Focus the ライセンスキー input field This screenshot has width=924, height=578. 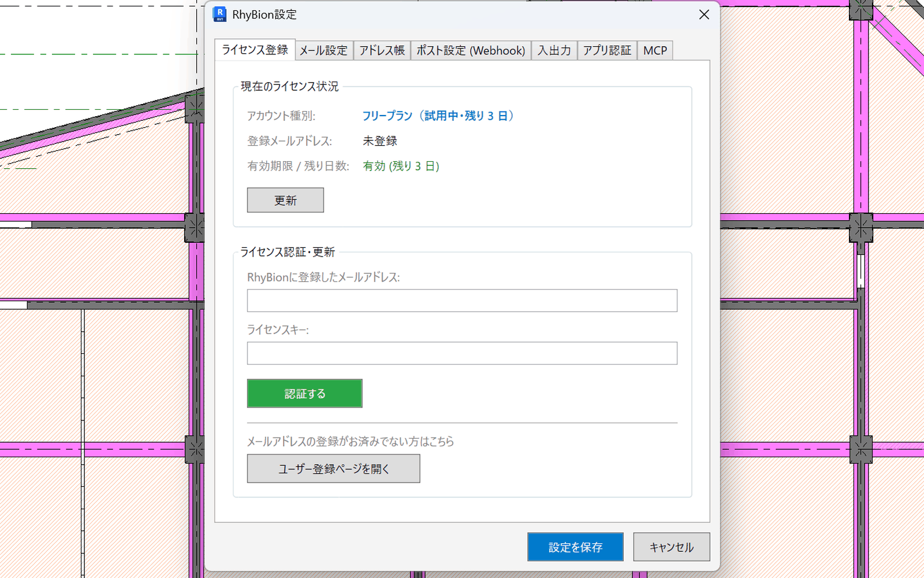click(462, 353)
